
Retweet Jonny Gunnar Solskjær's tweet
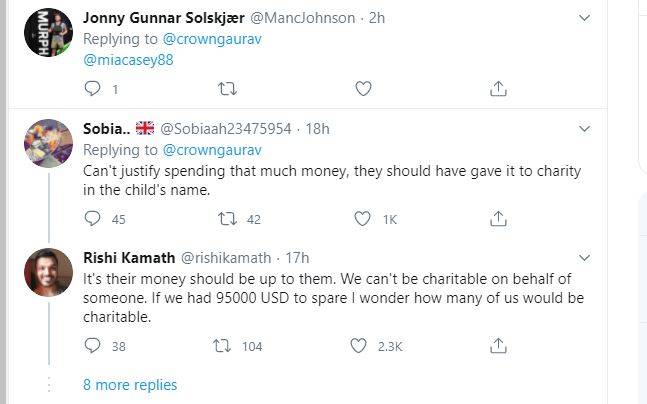[227, 89]
